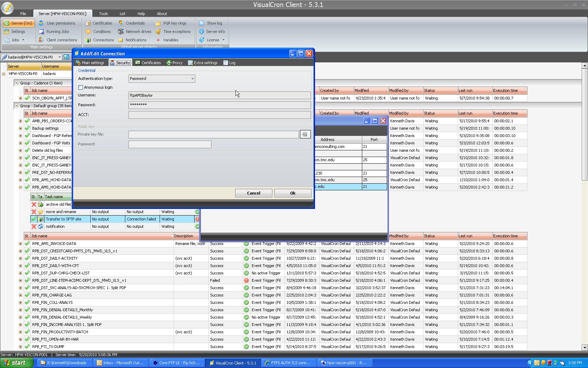This screenshot has height=368, width=588.
Task: Click the private key file browse icon
Action: tap(305, 134)
